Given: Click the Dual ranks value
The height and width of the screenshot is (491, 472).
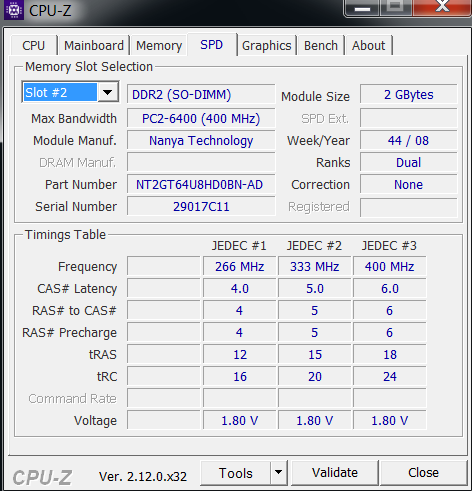Looking at the screenshot, I should [x=409, y=162].
